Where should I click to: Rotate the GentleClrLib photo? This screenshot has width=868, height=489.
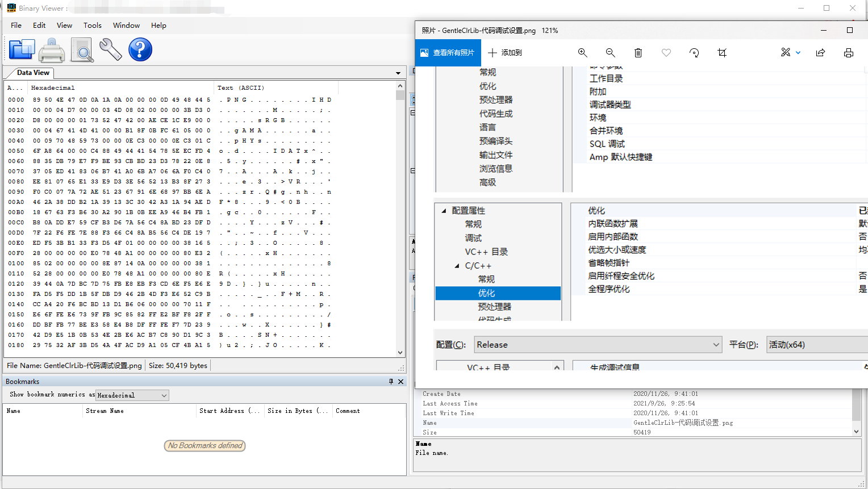coord(694,52)
